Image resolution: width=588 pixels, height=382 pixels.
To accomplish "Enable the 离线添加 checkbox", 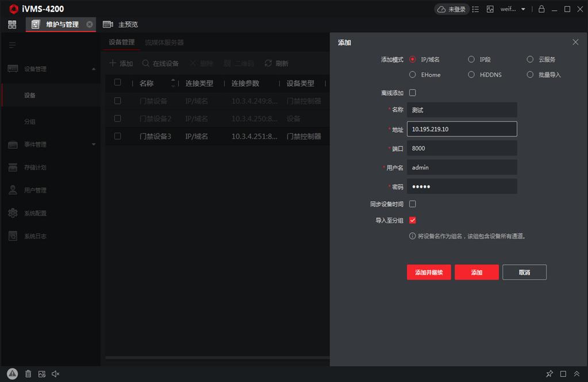I will tap(412, 91).
